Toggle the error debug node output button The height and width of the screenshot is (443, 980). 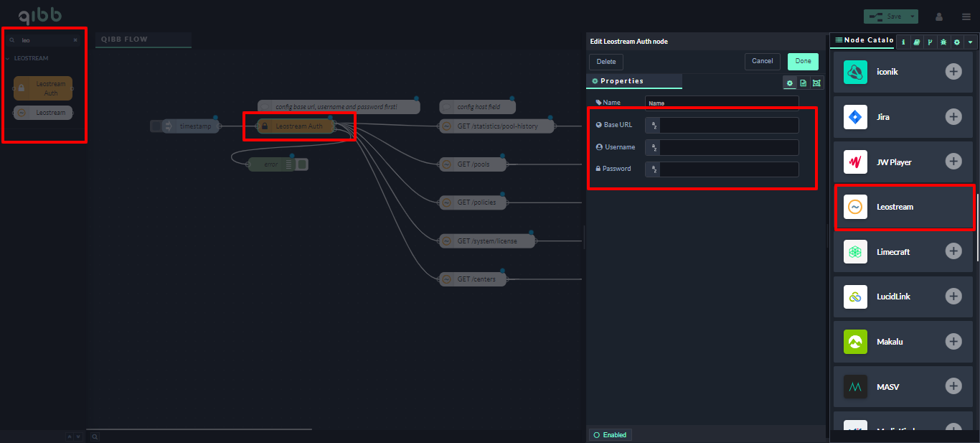point(302,164)
